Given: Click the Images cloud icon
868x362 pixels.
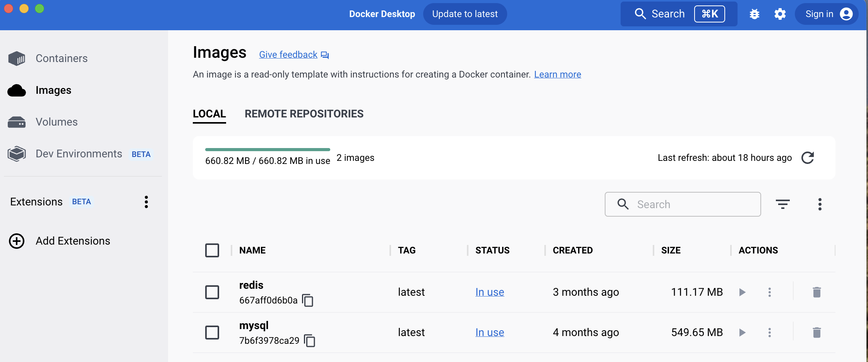Looking at the screenshot, I should coord(17,90).
